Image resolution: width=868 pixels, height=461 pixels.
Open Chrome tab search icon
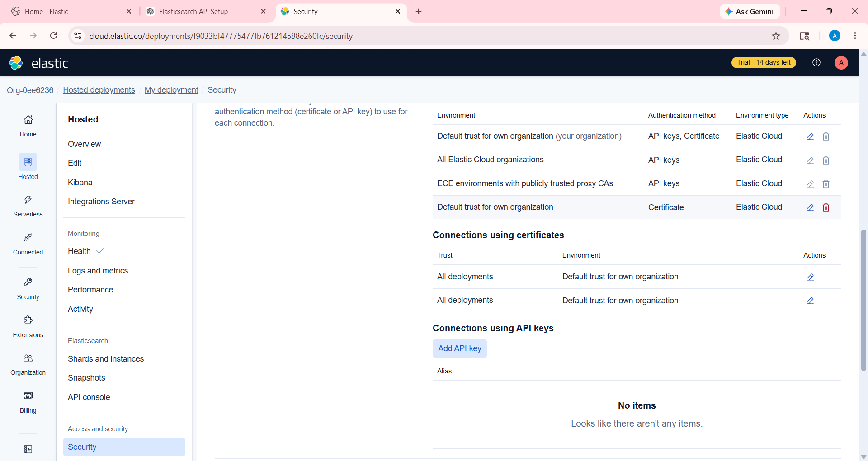[x=804, y=36]
